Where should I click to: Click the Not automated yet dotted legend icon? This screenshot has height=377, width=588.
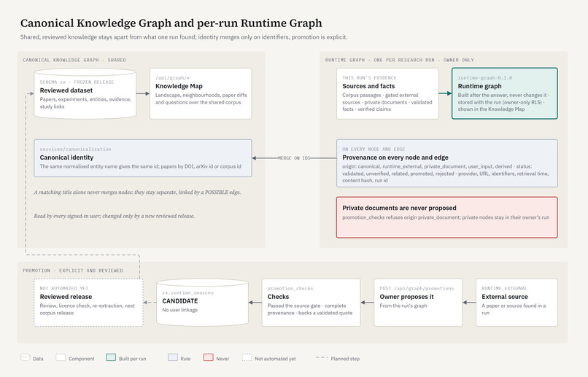coord(247,357)
